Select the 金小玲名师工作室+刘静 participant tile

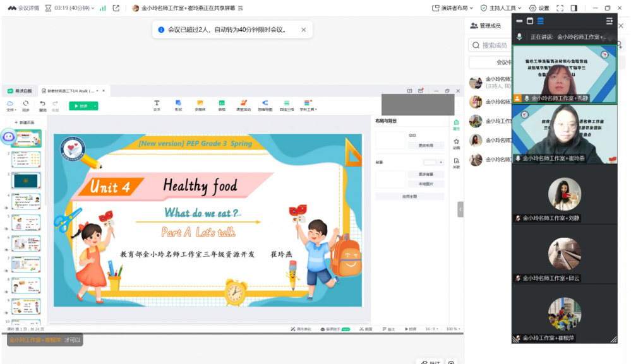coord(565,194)
